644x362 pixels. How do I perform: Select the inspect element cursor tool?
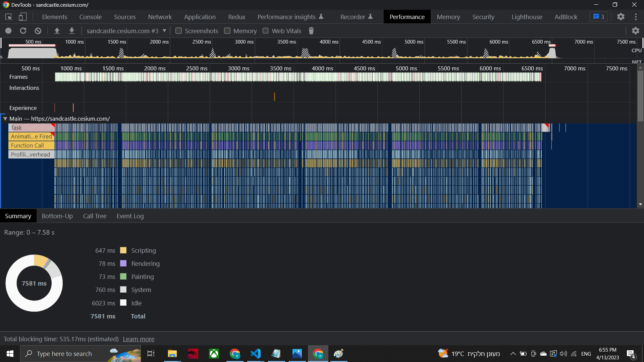(x=8, y=16)
